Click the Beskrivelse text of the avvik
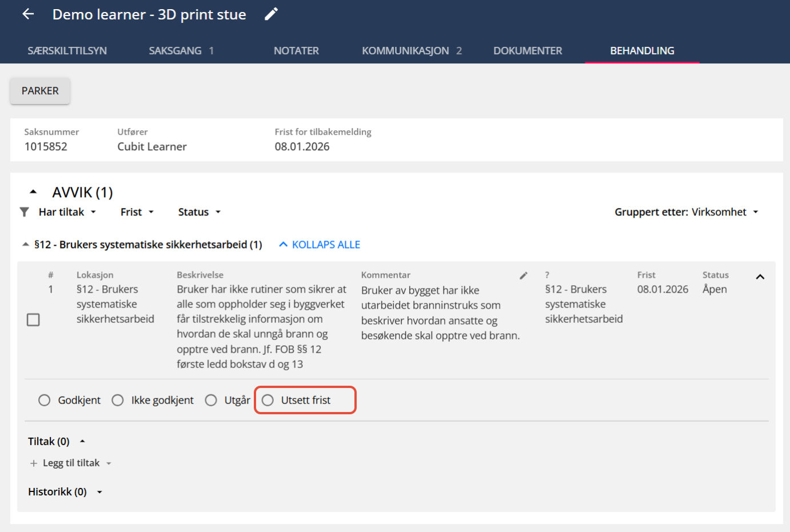Viewport: 790px width, 532px height. [261, 326]
